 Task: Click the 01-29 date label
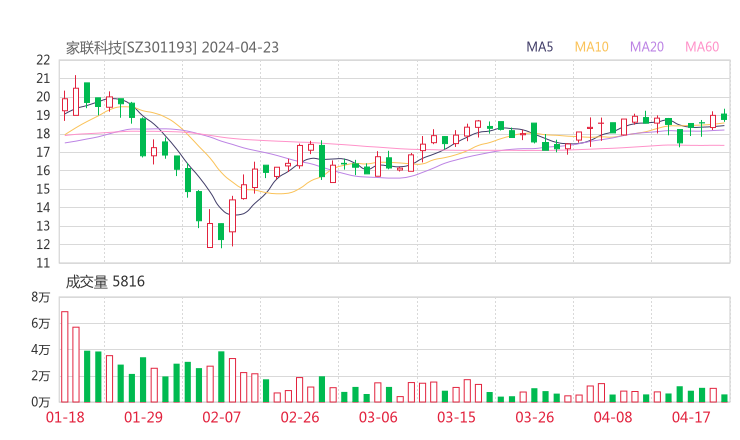tap(143, 417)
